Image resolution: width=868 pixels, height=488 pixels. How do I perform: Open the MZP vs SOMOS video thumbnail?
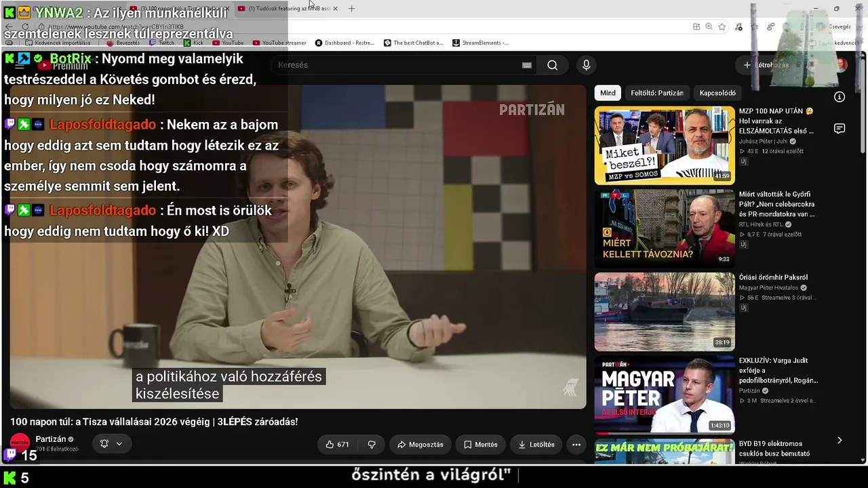[x=665, y=145]
